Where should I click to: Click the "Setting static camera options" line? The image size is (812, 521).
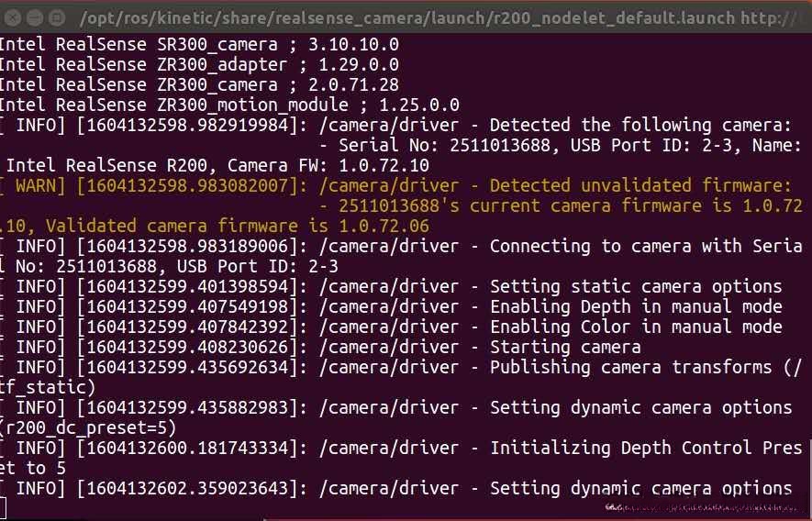click(x=635, y=286)
